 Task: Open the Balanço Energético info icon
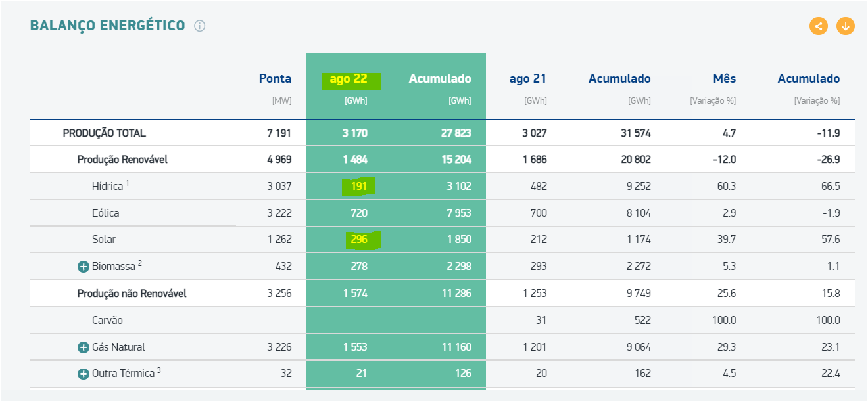(x=200, y=26)
